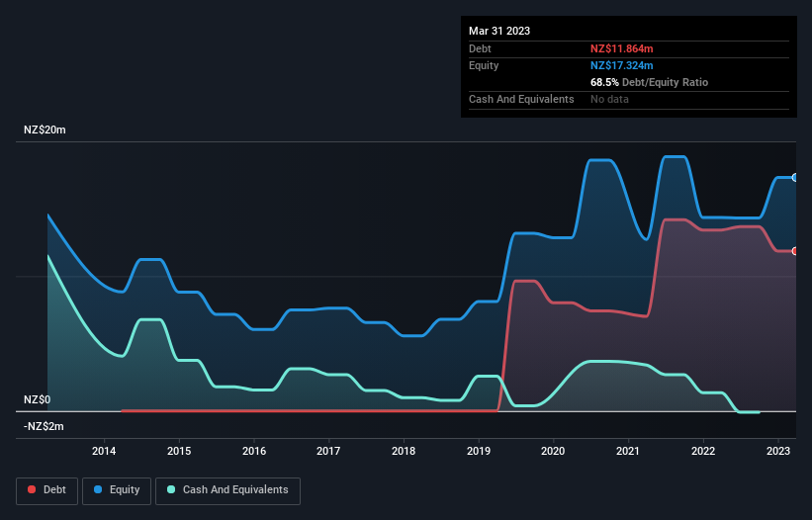Click the 2016 x-axis label
Screen dimensions: 812x520
[254, 451]
